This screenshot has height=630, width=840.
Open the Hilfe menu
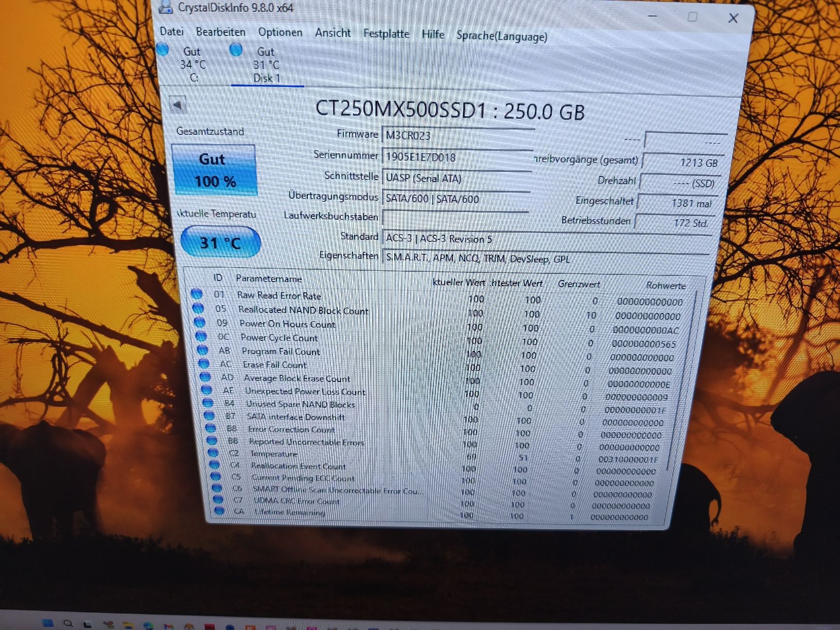click(x=433, y=34)
